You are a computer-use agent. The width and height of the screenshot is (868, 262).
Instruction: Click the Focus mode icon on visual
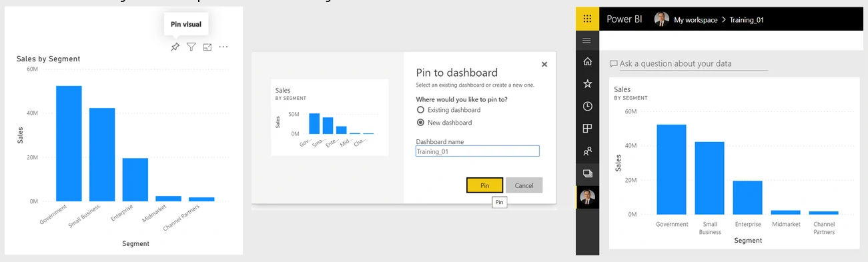[x=207, y=47]
